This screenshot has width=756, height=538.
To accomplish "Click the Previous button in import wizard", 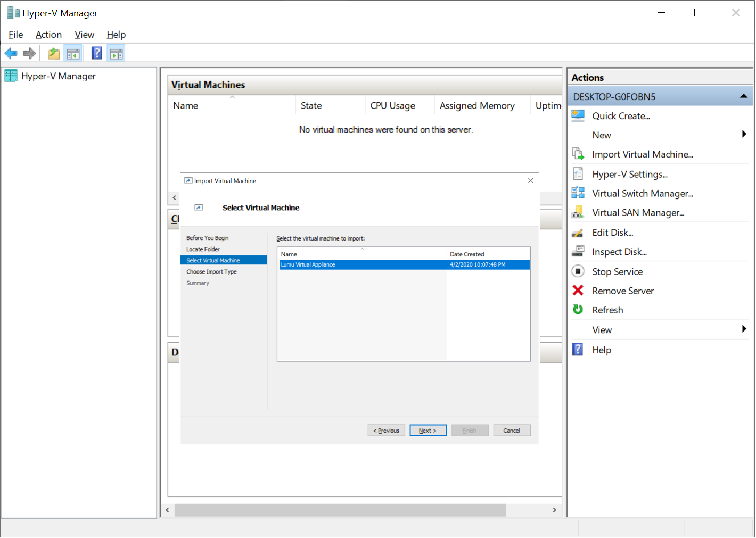I will tap(387, 431).
